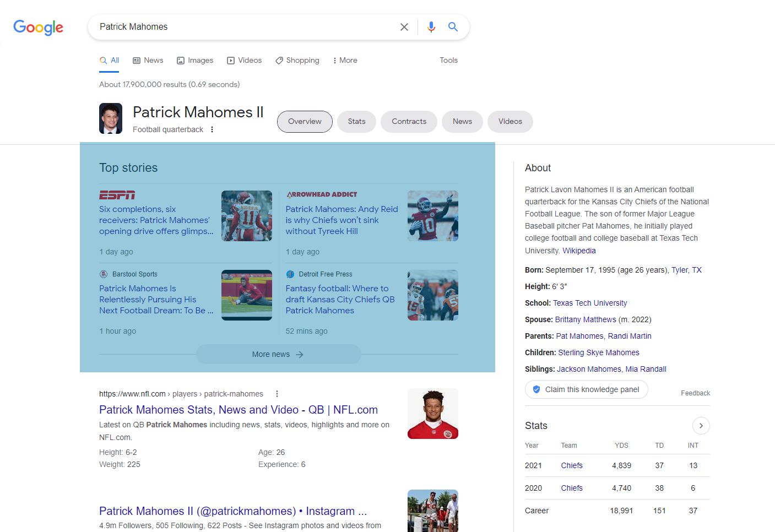Clear the search box with X icon
The image size is (775, 532).
(404, 27)
